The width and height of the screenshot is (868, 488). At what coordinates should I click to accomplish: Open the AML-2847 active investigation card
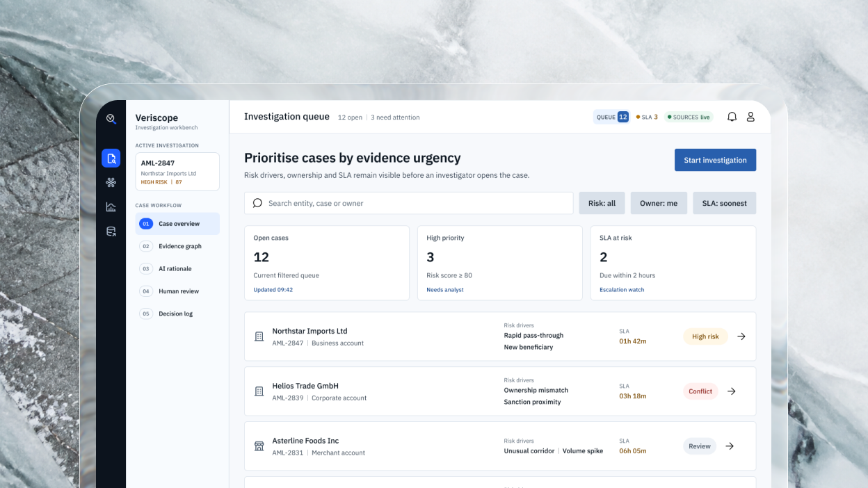177,172
